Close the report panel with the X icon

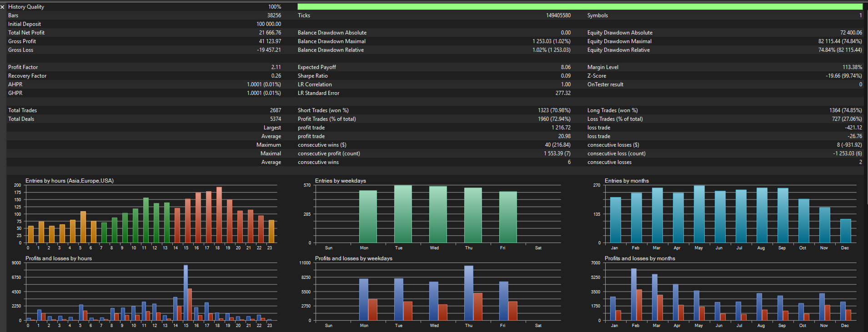coord(3,7)
